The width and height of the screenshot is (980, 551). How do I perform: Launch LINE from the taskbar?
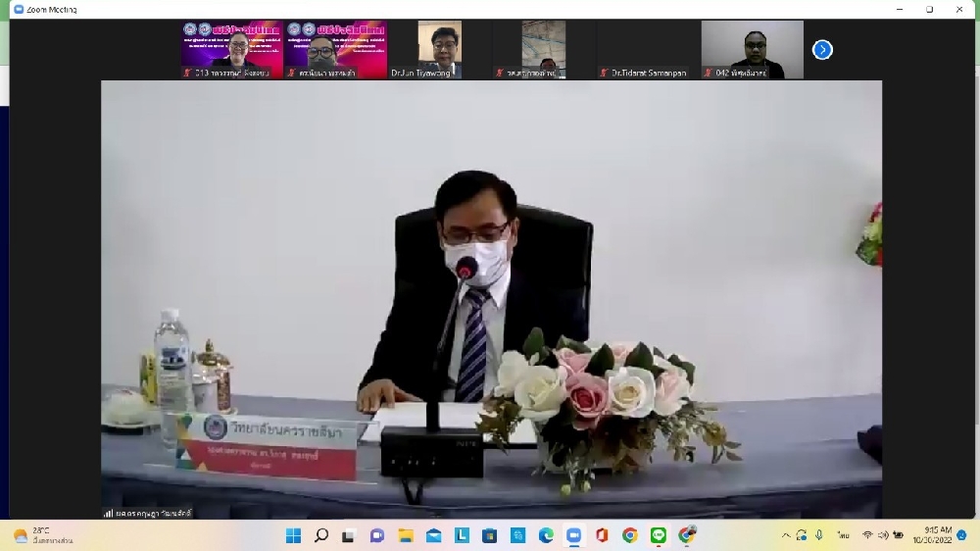[659, 535]
